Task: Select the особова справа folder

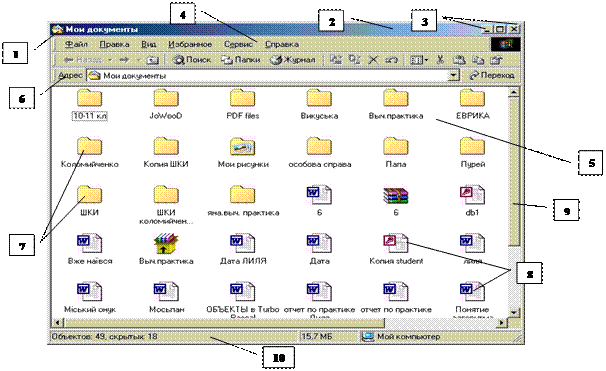Action: tap(319, 153)
